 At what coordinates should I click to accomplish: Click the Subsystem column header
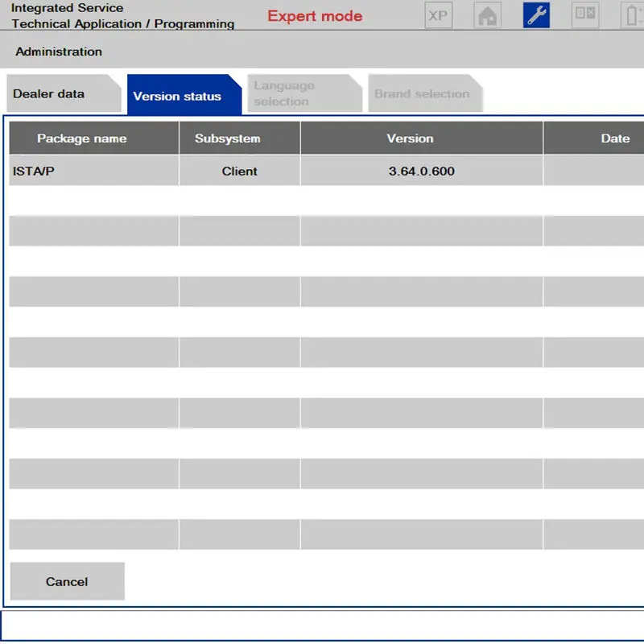(x=239, y=138)
